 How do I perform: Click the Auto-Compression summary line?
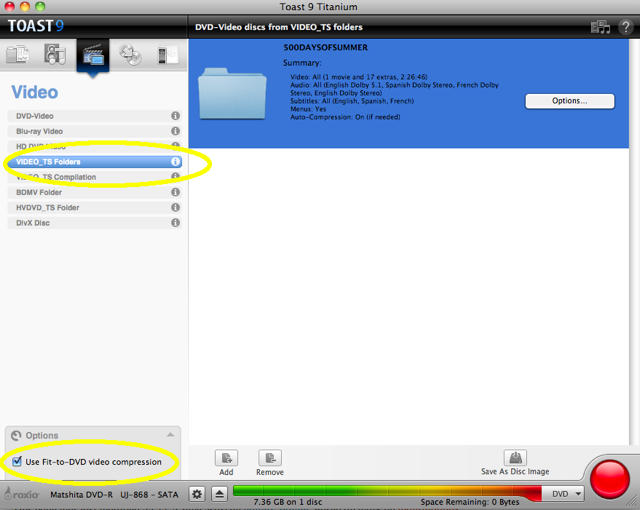tap(345, 117)
